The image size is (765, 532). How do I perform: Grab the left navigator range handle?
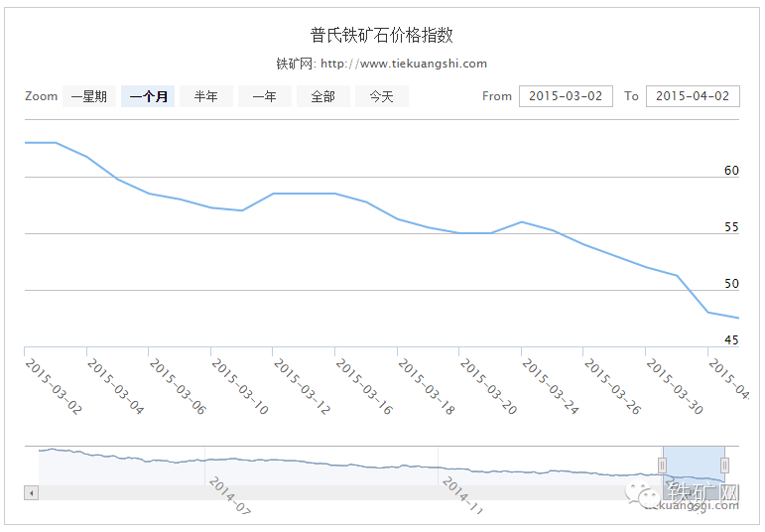[662, 465]
